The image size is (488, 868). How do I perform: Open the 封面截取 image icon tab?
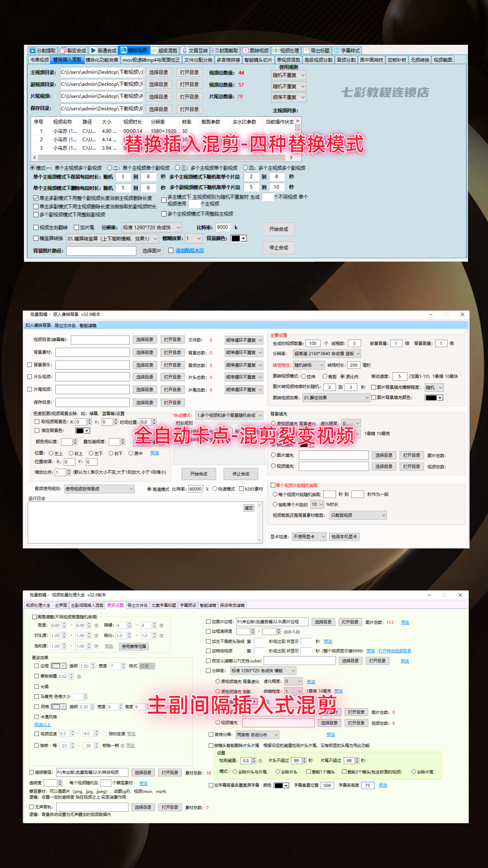(225, 51)
